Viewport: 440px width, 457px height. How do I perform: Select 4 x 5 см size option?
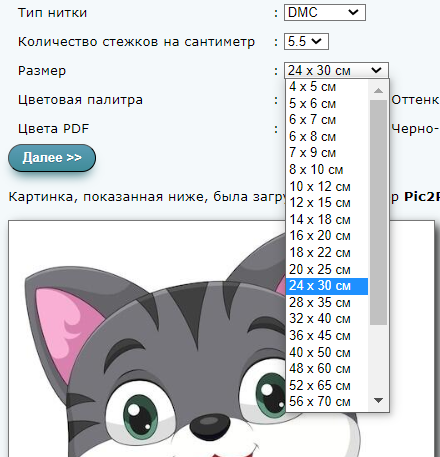tap(327, 87)
